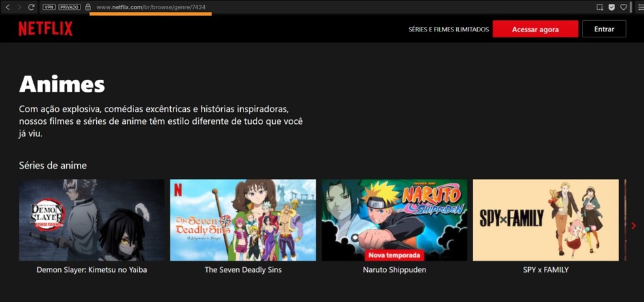Open the SPY x FAMILY thumbnail

tap(546, 220)
